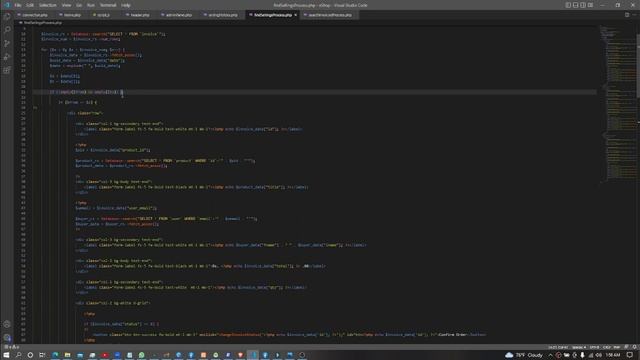The height and width of the screenshot is (360, 640).
Task: Open the Cloudy weather widget on the taskbar
Action: point(524,355)
